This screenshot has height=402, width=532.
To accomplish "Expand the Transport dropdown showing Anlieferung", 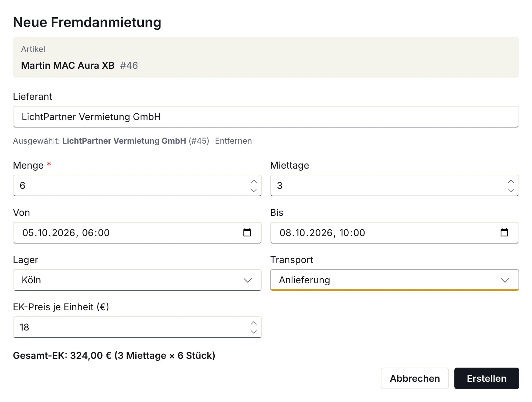I will click(x=395, y=280).
